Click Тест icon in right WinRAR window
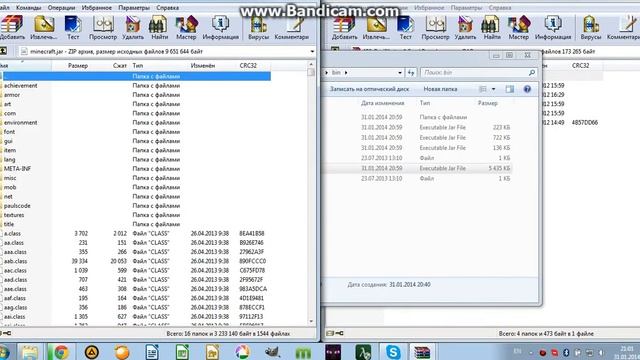640x360 pixels. coord(405,24)
